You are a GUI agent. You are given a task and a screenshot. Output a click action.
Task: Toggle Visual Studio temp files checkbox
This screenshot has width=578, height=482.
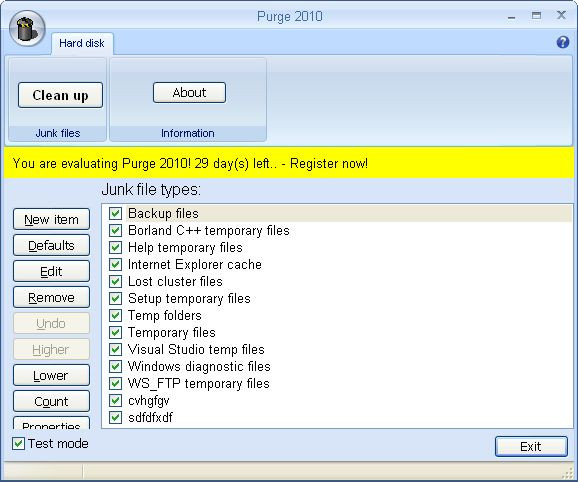115,349
